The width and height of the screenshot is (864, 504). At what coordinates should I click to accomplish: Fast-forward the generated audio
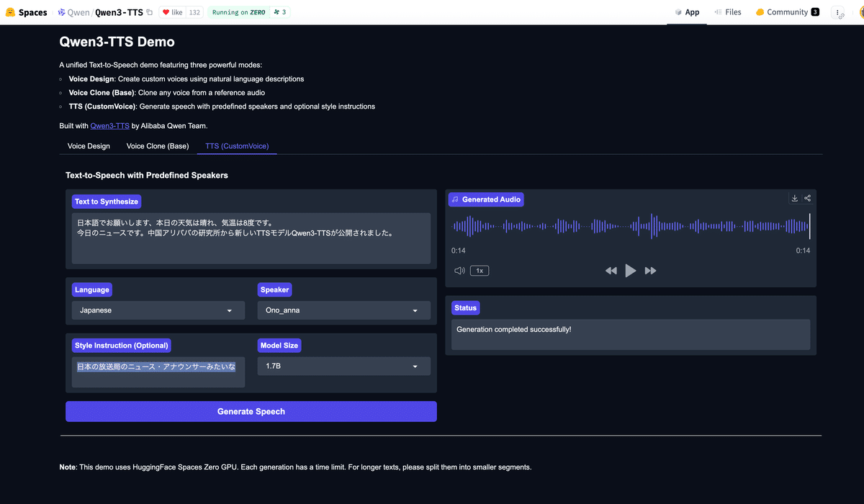coord(650,271)
